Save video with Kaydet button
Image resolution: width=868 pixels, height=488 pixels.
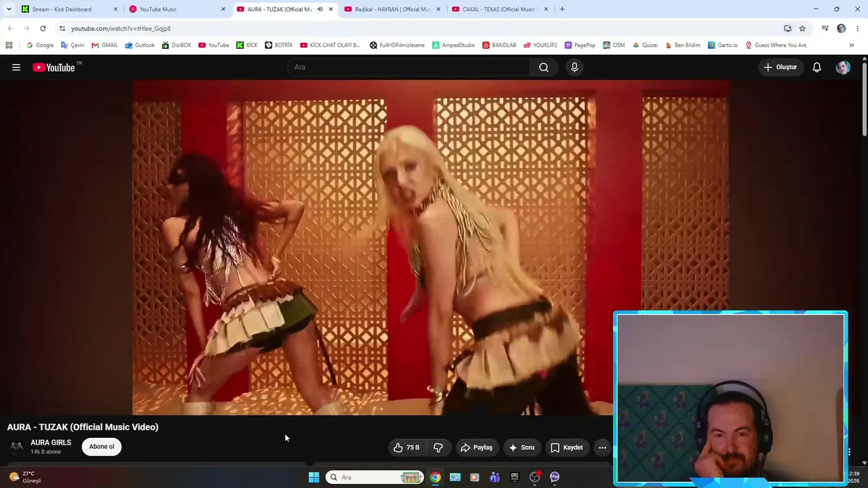click(566, 447)
